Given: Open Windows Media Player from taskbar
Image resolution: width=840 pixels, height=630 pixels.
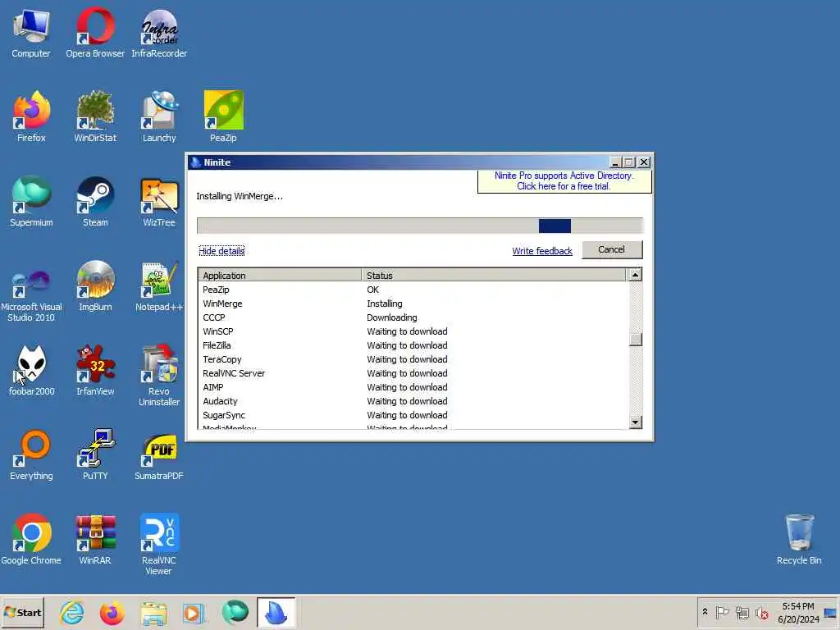Looking at the screenshot, I should point(194,612).
